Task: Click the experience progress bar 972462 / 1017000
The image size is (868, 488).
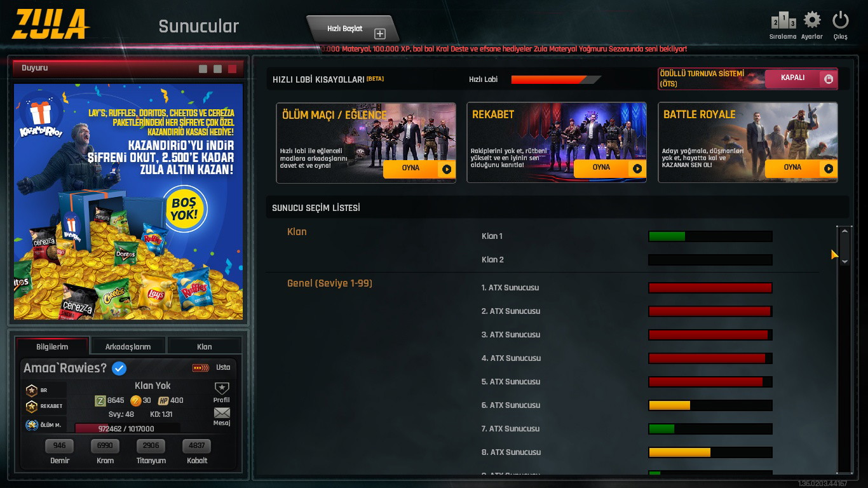Action: [x=128, y=429]
